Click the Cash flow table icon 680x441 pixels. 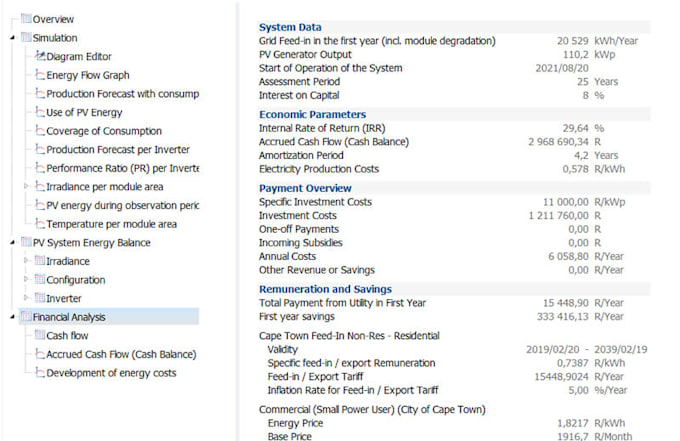click(x=40, y=336)
